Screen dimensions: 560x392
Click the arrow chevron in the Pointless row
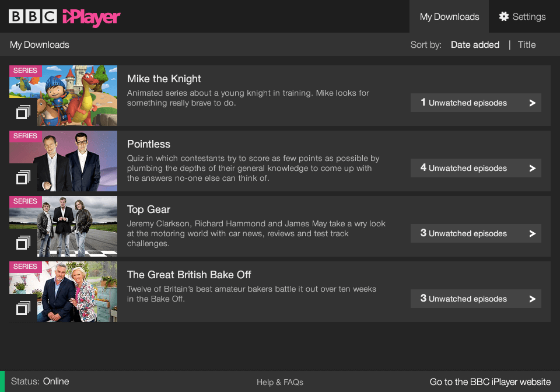[x=533, y=168]
